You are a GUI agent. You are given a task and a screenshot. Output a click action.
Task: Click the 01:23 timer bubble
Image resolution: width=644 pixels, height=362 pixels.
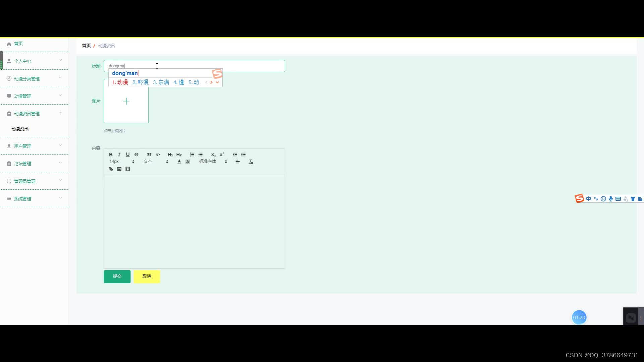(x=579, y=317)
